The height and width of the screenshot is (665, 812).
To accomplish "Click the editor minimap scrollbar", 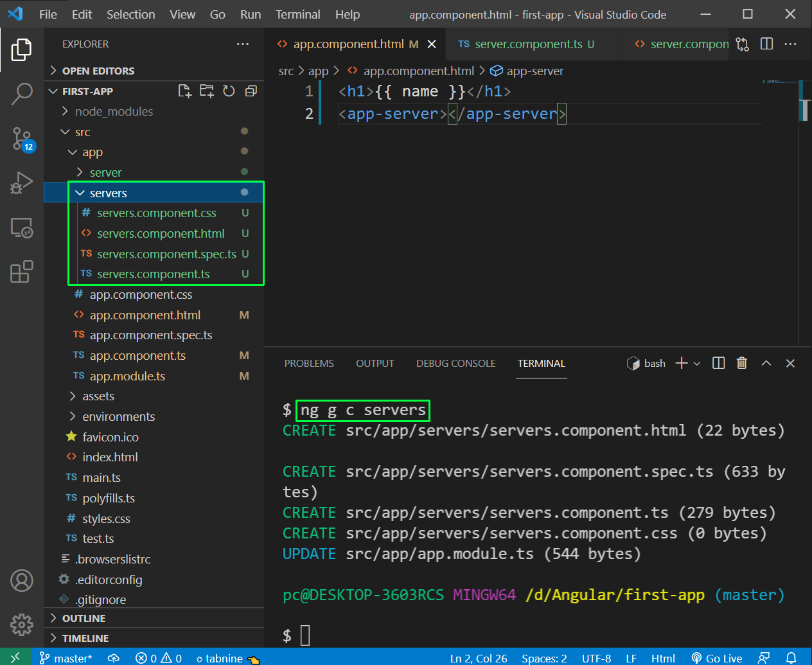I will click(805, 109).
